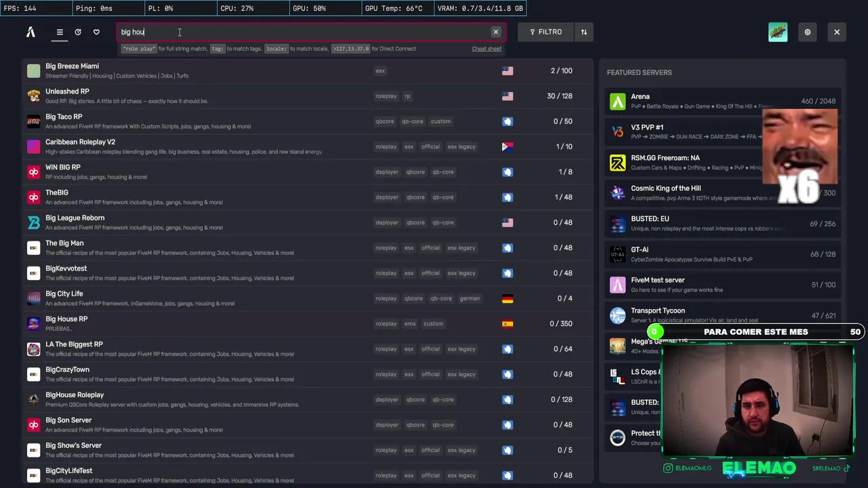Select Big League Reborn server
The height and width of the screenshot is (488, 868).
[307, 222]
